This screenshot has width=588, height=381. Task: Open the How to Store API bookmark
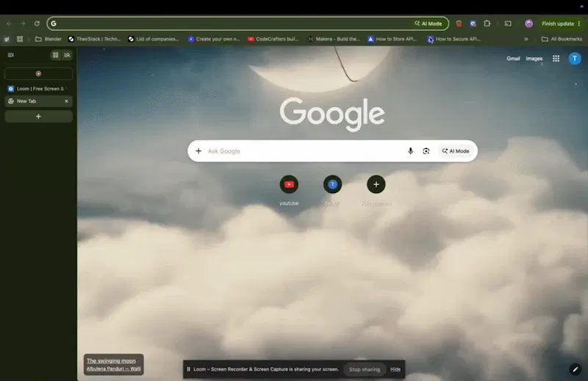[392, 39]
